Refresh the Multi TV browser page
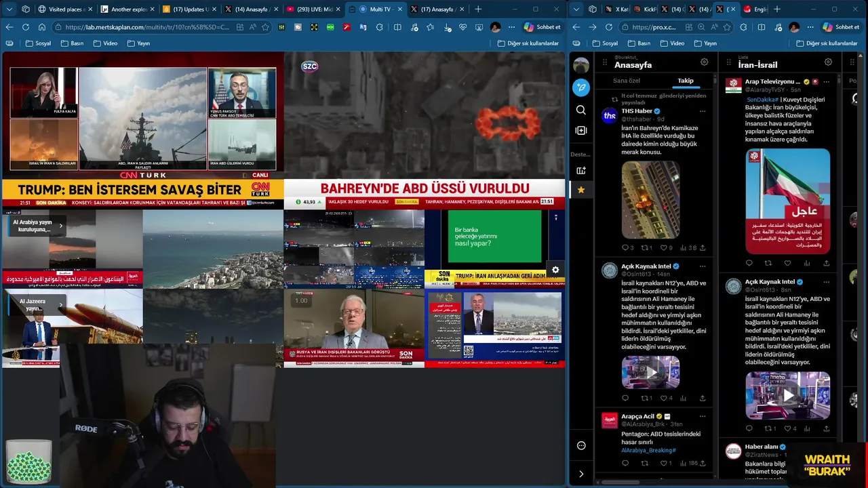The width and height of the screenshot is (868, 488). pos(25,27)
